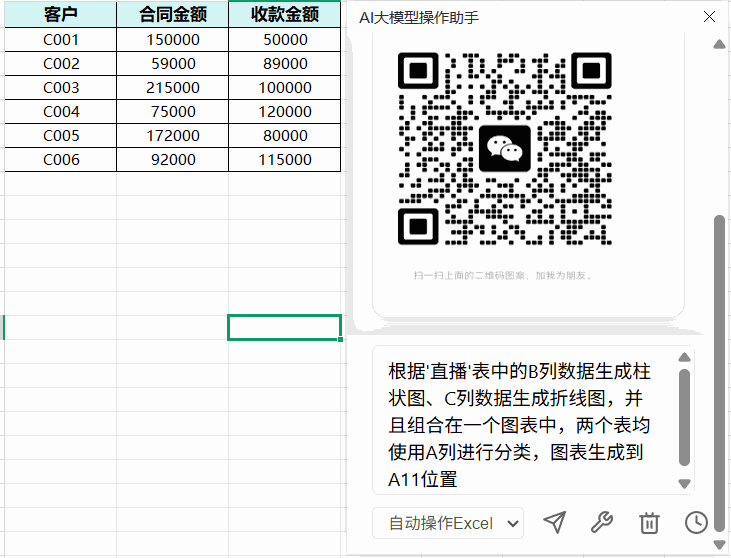Click the prompt box scrollbar thumb
The width and height of the screenshot is (731, 558).
click(x=684, y=417)
